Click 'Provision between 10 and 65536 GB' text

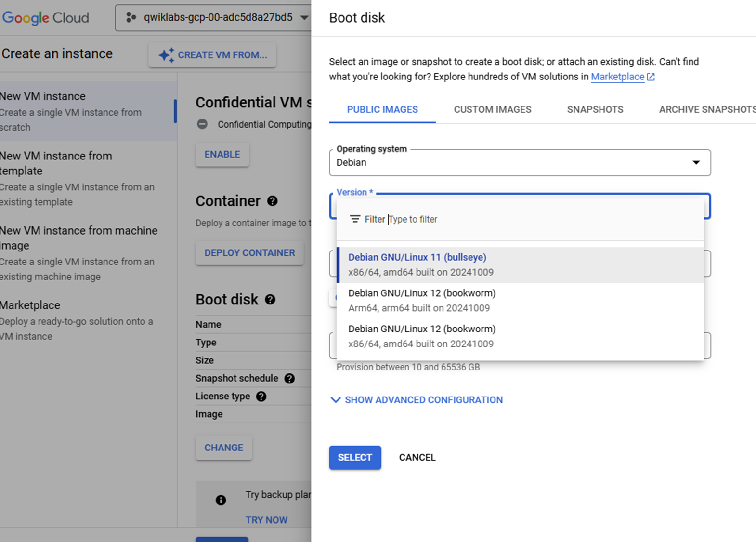pyautogui.click(x=408, y=367)
